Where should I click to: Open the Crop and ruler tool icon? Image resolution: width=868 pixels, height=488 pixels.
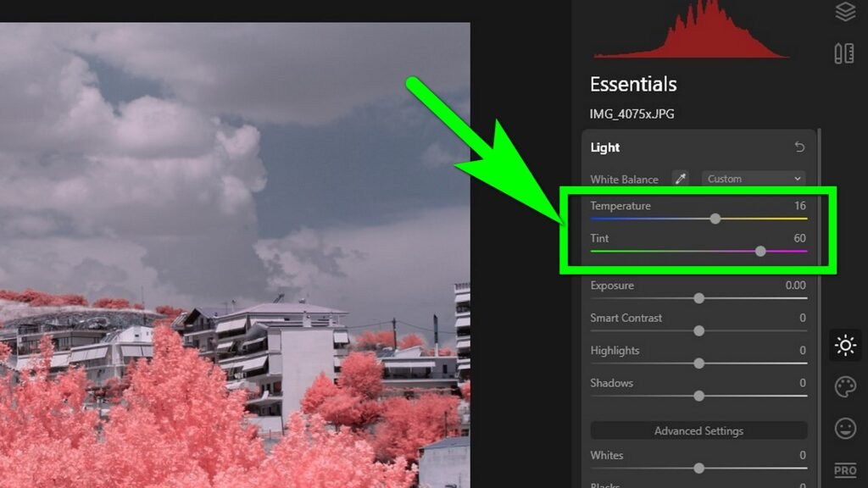(x=844, y=53)
